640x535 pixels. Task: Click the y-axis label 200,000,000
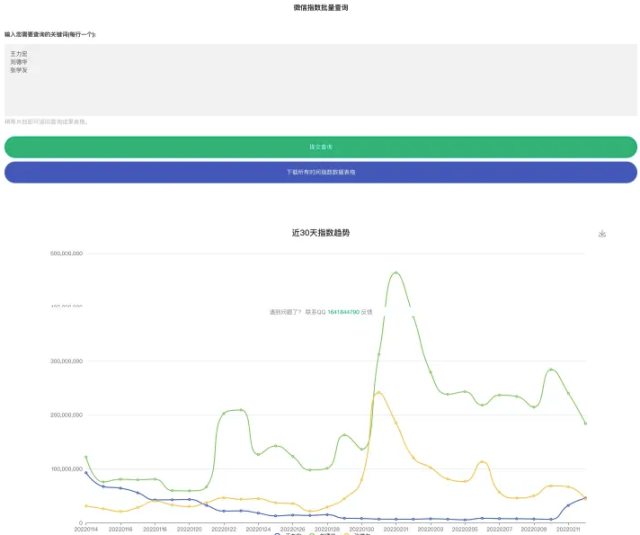pyautogui.click(x=66, y=415)
